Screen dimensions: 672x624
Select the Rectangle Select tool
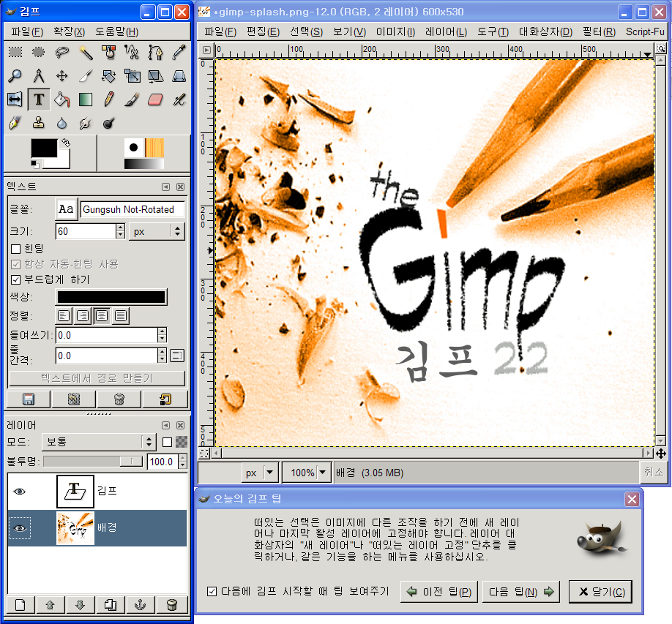(x=15, y=52)
